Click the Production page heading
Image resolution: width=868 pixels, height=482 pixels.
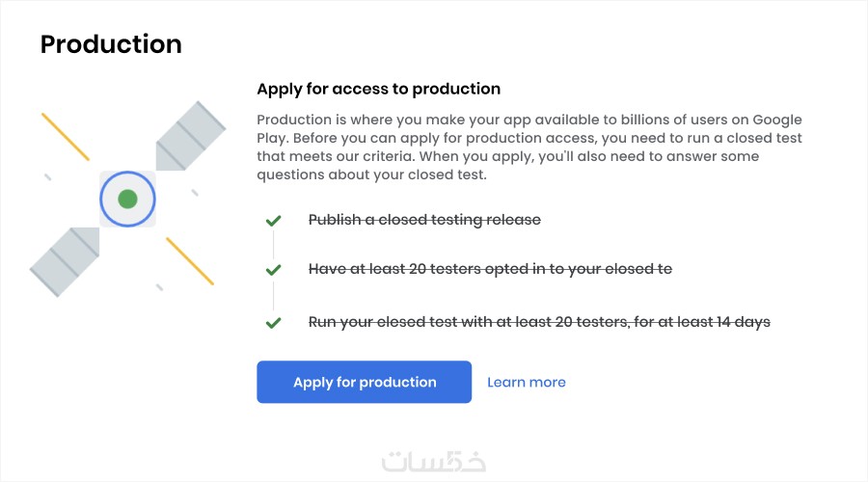pyautogui.click(x=111, y=44)
